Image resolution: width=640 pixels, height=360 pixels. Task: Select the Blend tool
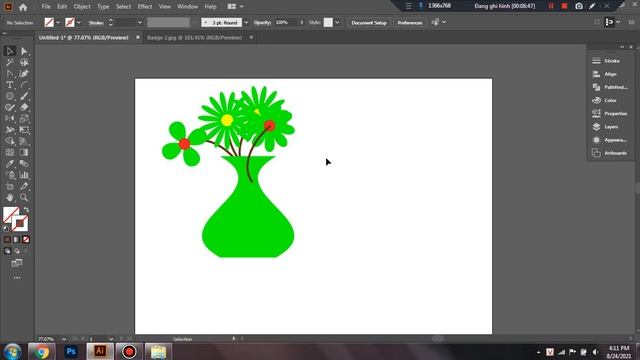point(24,164)
